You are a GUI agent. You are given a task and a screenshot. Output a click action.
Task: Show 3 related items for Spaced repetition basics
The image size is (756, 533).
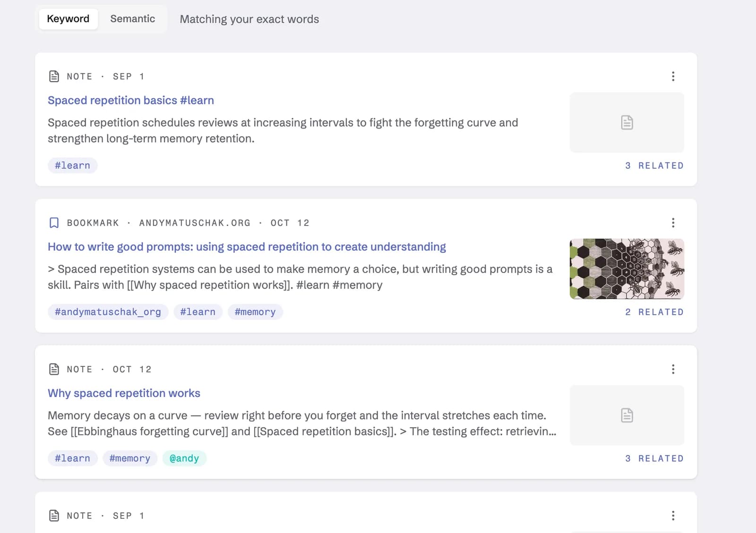click(654, 166)
